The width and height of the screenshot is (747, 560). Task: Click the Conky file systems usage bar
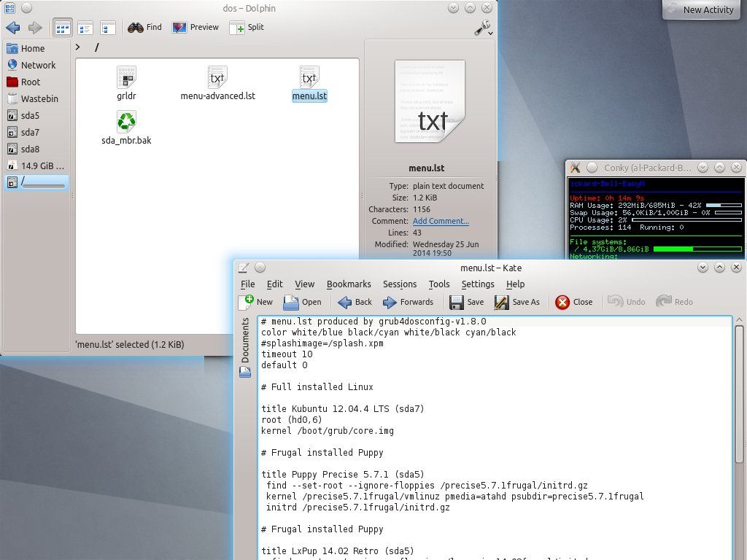pos(697,249)
